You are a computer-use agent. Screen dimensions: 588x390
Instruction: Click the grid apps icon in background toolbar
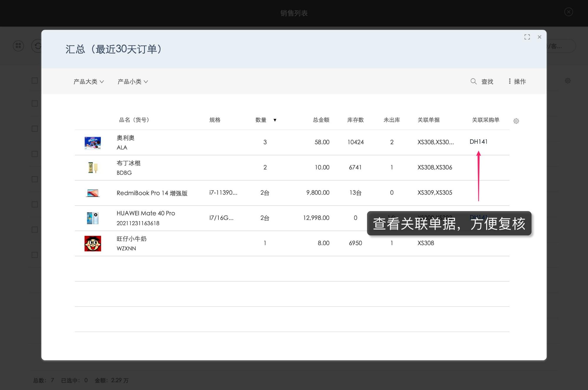[18, 46]
